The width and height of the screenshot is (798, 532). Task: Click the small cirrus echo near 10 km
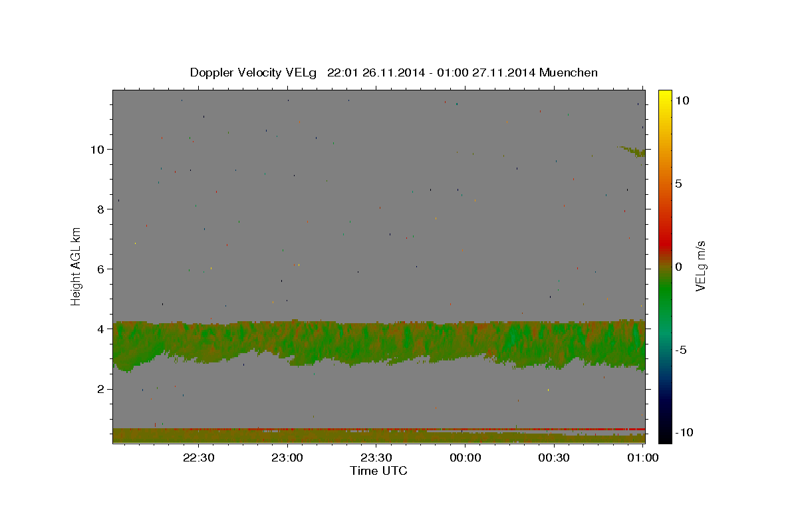click(633, 151)
